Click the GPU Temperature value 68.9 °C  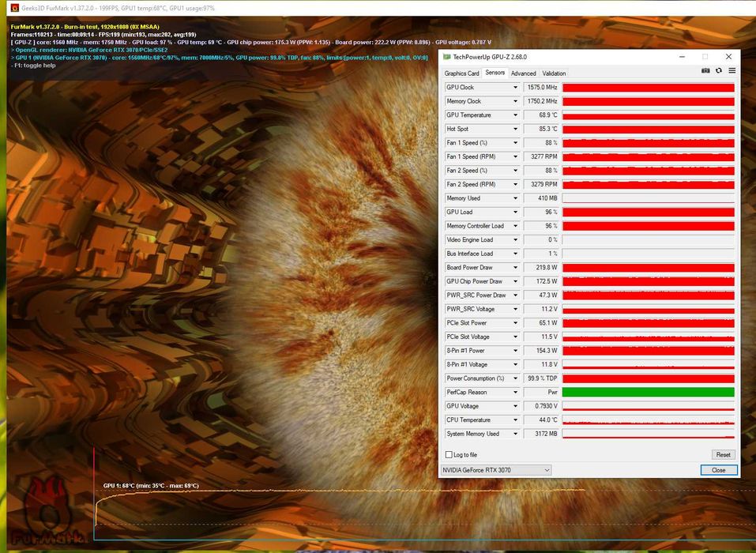point(541,115)
